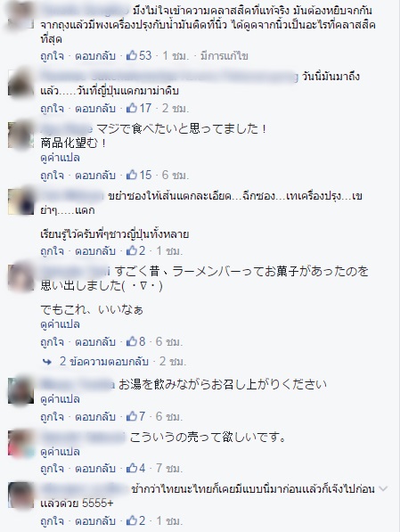Click thumbs-up icon showing 7 likes

click(131, 416)
